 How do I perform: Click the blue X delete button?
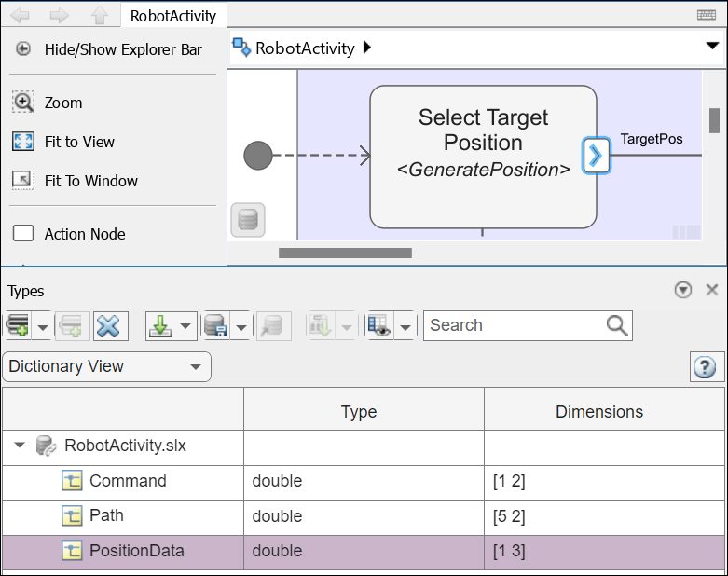[x=111, y=326]
